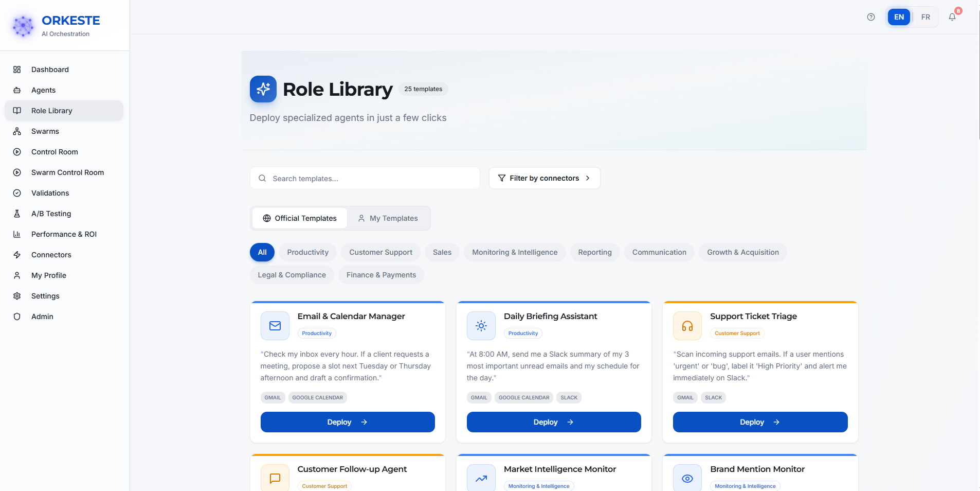Click the sun icon on Daily Briefing Assistant
This screenshot has height=491, width=980.
pos(481,326)
